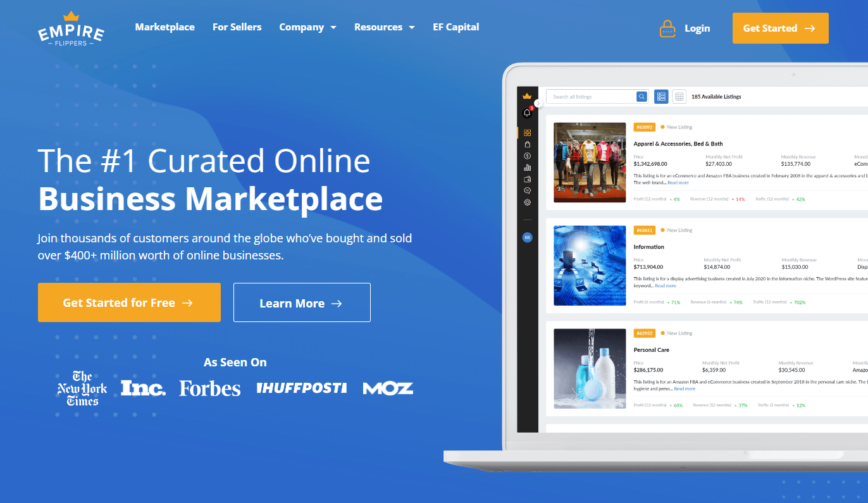Open the Personal Care bottles thumbnail
Screen dimensions: 868x503
(590, 369)
